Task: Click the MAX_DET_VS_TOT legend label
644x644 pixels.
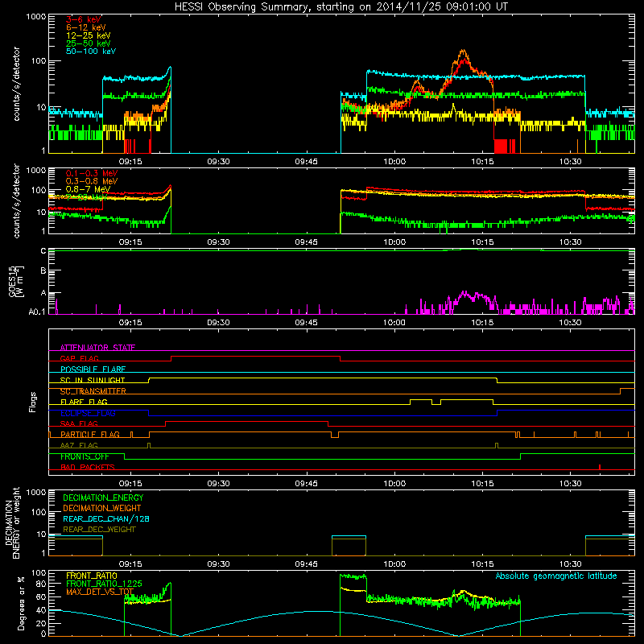Action: coord(100,592)
